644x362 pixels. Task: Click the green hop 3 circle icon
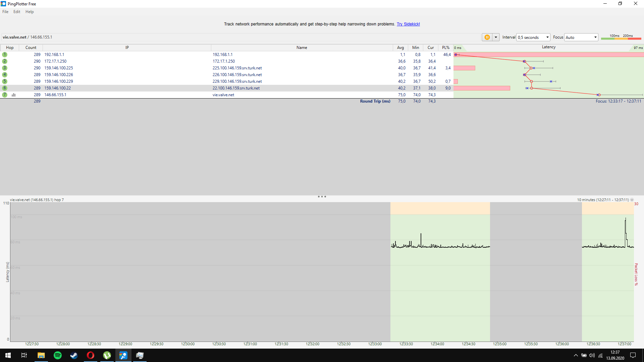[x=5, y=68]
